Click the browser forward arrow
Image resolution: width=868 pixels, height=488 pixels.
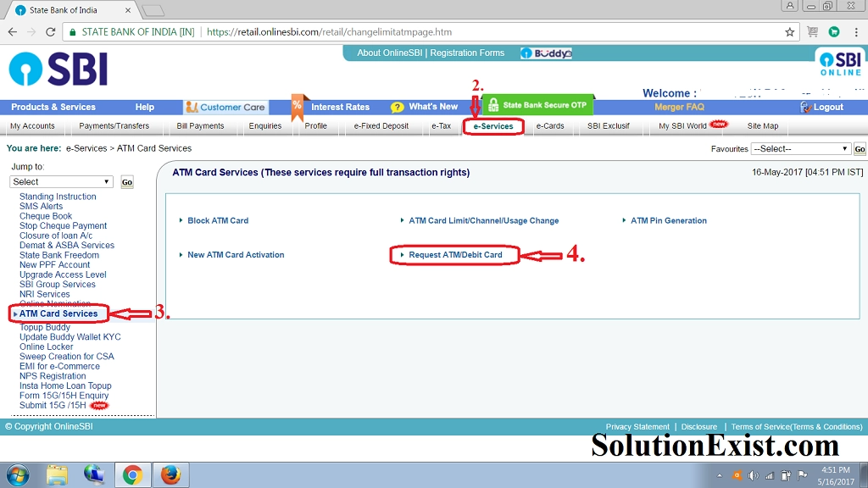coord(31,32)
